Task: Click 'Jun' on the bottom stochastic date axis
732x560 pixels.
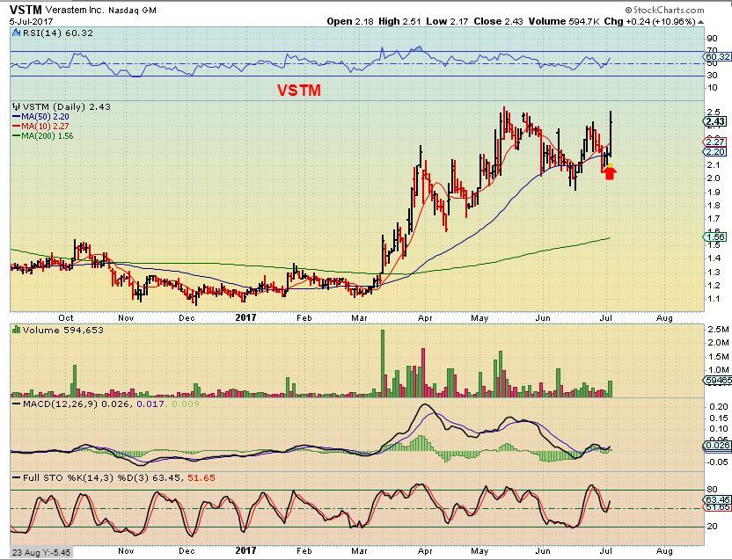Action: click(x=543, y=550)
